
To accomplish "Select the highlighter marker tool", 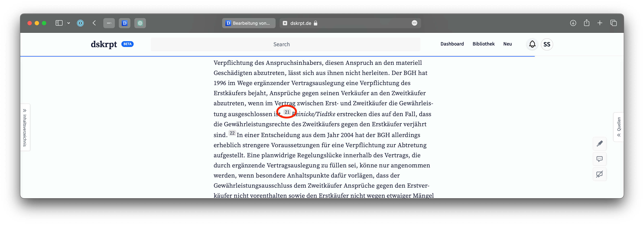I will 600,144.
